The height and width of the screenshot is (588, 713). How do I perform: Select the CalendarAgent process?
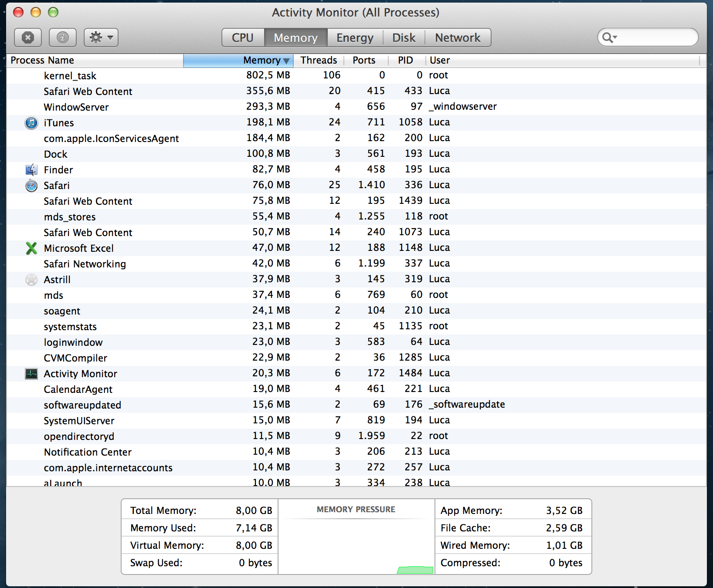click(356, 389)
